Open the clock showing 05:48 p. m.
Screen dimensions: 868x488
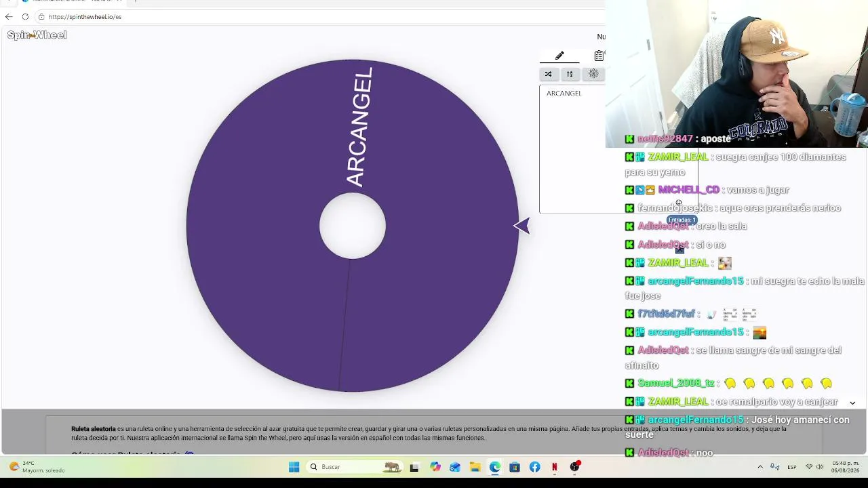coord(846,467)
